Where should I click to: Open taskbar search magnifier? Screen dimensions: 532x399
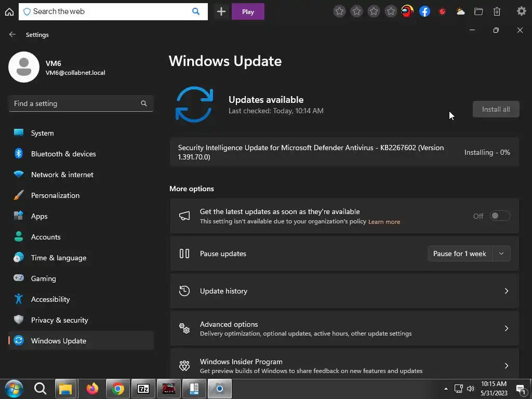click(40, 389)
